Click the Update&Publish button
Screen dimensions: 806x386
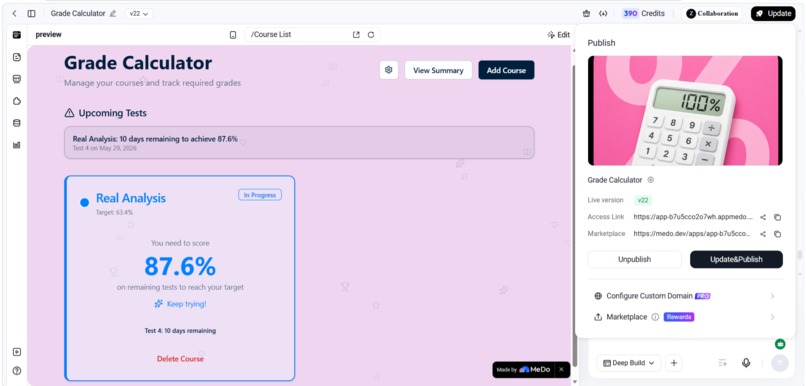[736, 260]
